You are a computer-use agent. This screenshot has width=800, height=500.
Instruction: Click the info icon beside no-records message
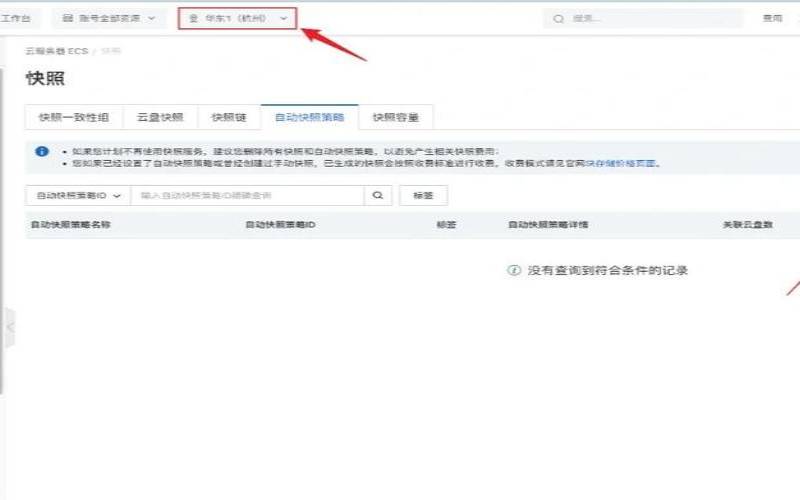coord(515,270)
